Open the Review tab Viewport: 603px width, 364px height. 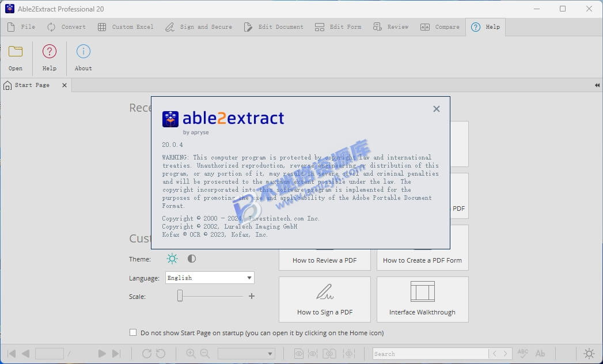click(390, 27)
